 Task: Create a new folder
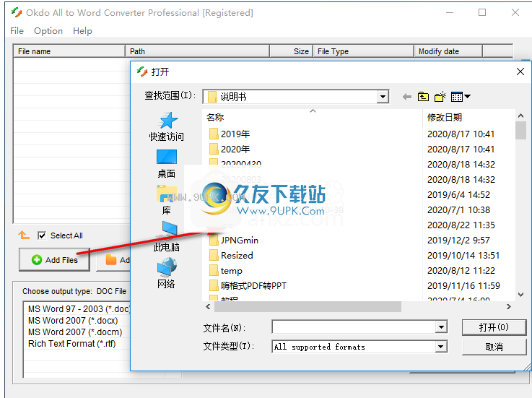440,97
